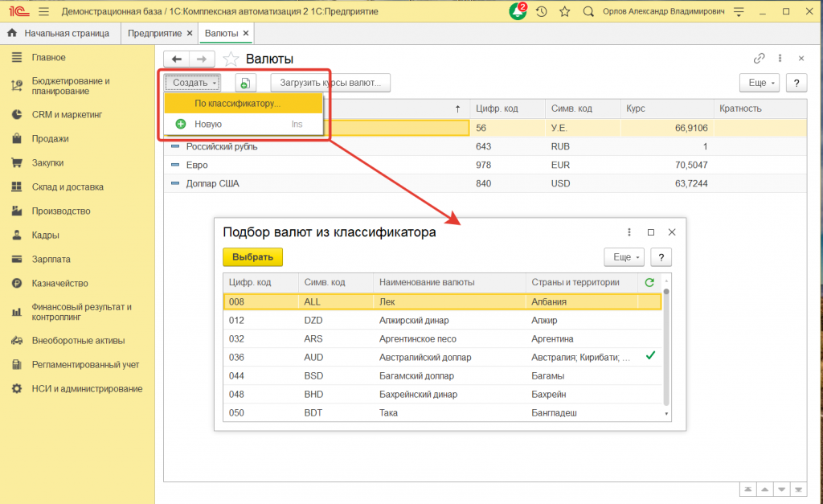Add Валюты page to favorites star
Viewport: 823px width, 504px height.
pos(231,59)
